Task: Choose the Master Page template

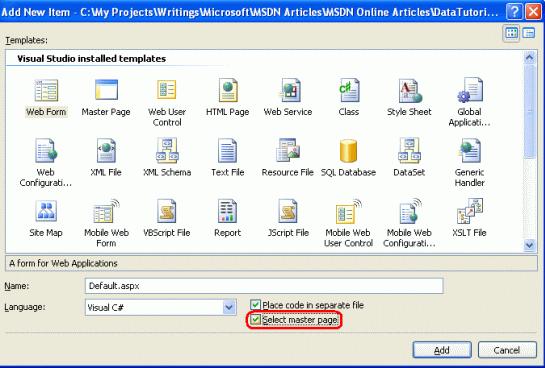Action: click(106, 98)
